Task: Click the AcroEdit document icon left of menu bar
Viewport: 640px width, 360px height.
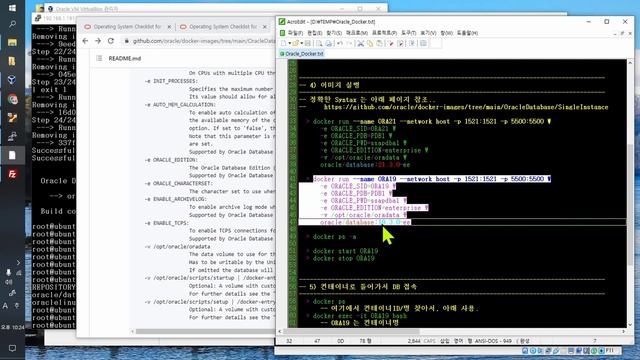Action: coord(282,33)
